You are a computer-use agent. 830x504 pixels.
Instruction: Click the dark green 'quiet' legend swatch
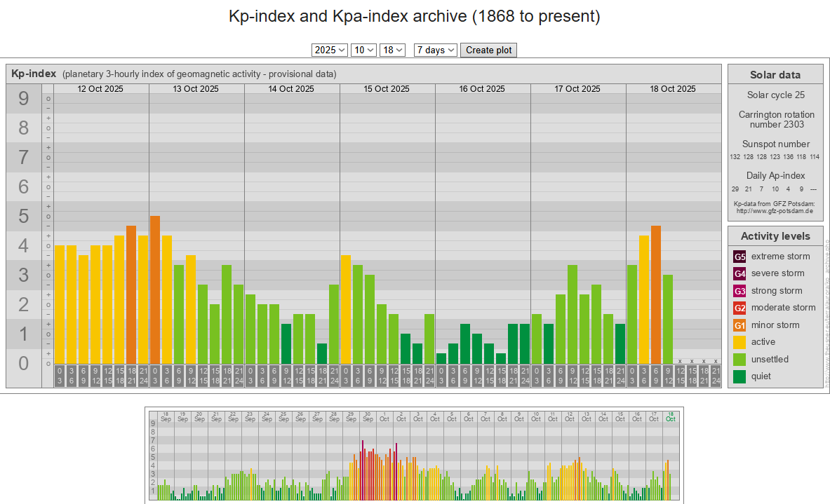pyautogui.click(x=739, y=376)
